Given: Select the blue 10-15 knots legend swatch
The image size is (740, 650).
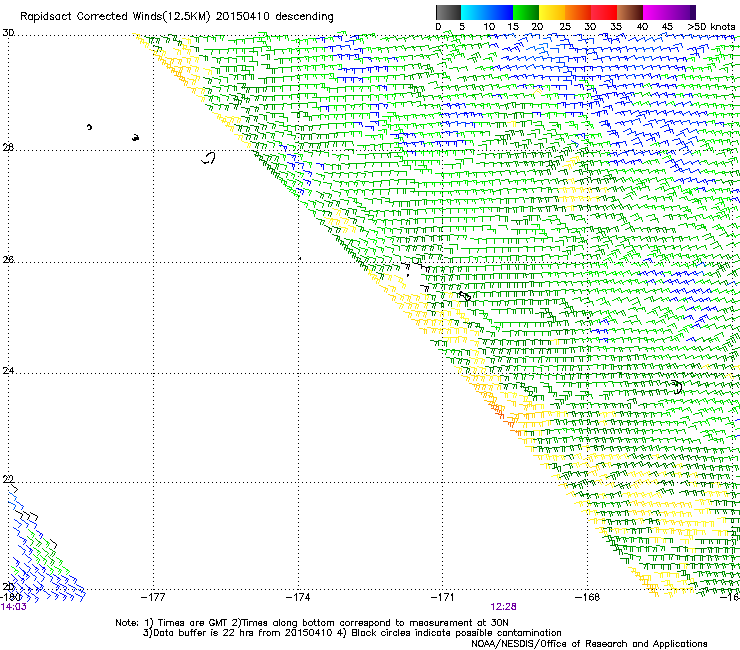Looking at the screenshot, I should click(x=500, y=12).
